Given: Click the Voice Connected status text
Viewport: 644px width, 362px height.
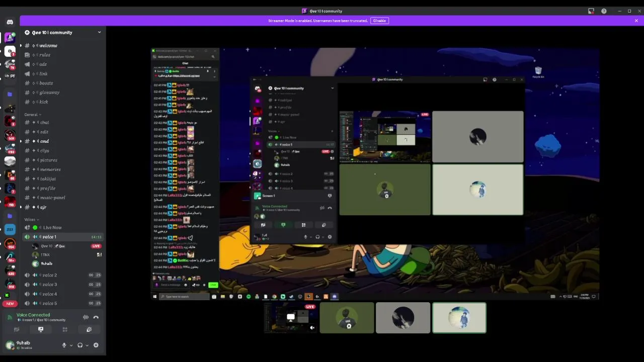Looking at the screenshot, I should tap(33, 315).
